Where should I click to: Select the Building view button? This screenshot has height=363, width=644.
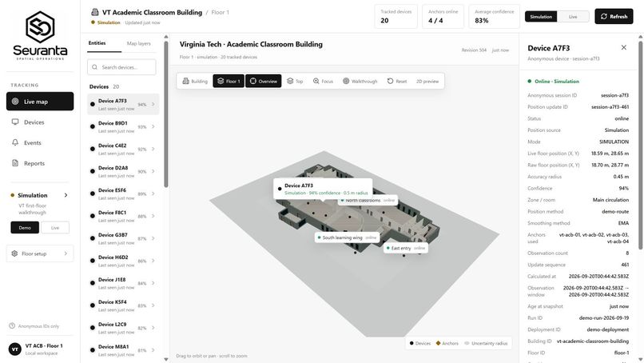(195, 82)
